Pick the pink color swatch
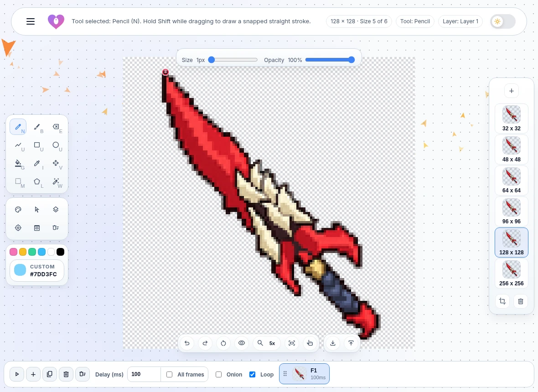The width and height of the screenshot is (538, 392). [x=13, y=252]
